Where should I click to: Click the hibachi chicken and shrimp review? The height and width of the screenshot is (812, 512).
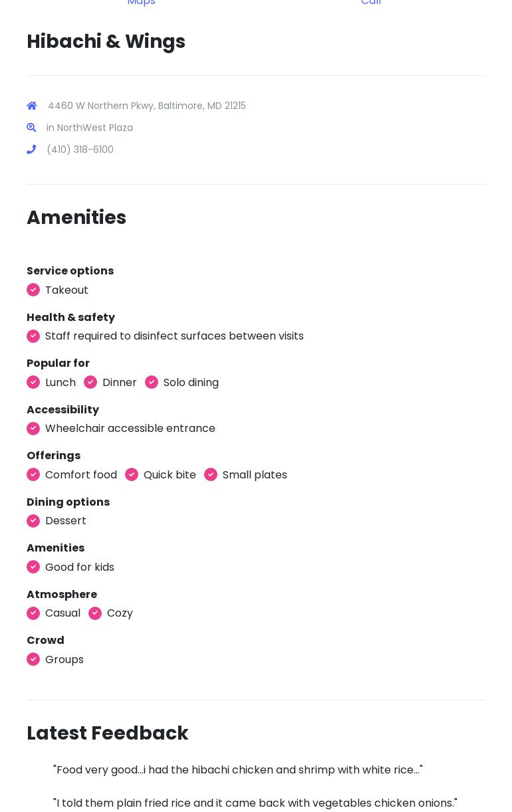[237, 769]
